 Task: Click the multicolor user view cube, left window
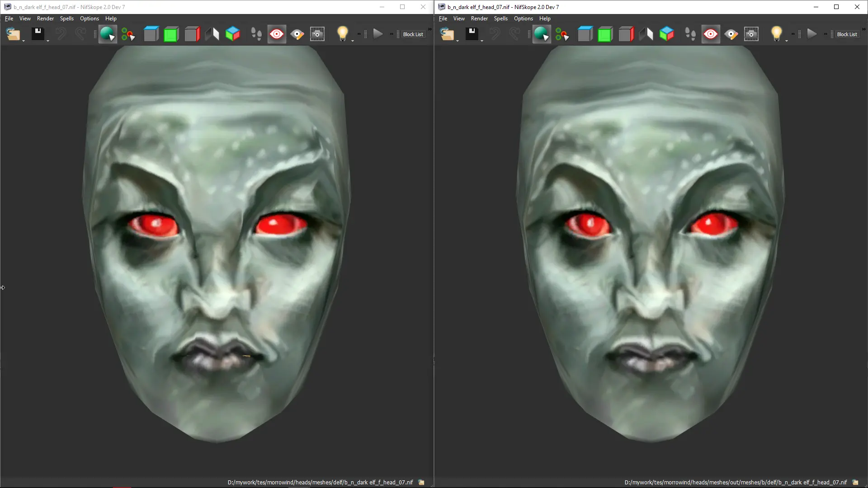[x=233, y=34]
